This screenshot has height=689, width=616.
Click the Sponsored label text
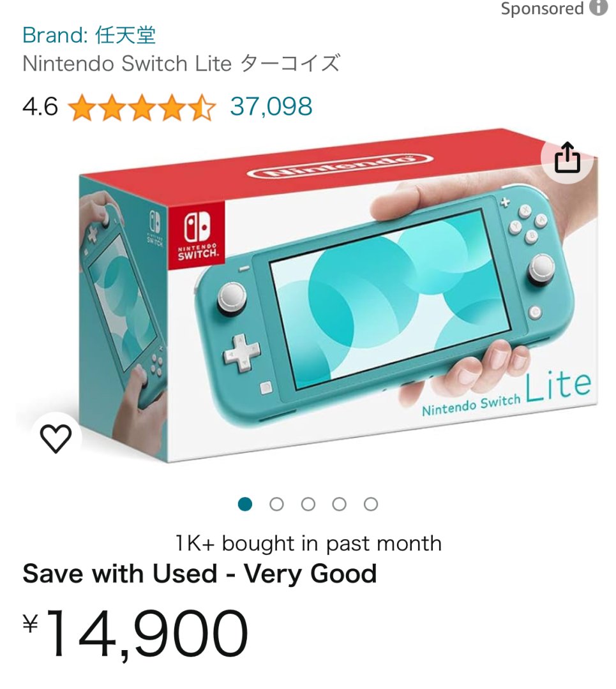click(x=542, y=9)
